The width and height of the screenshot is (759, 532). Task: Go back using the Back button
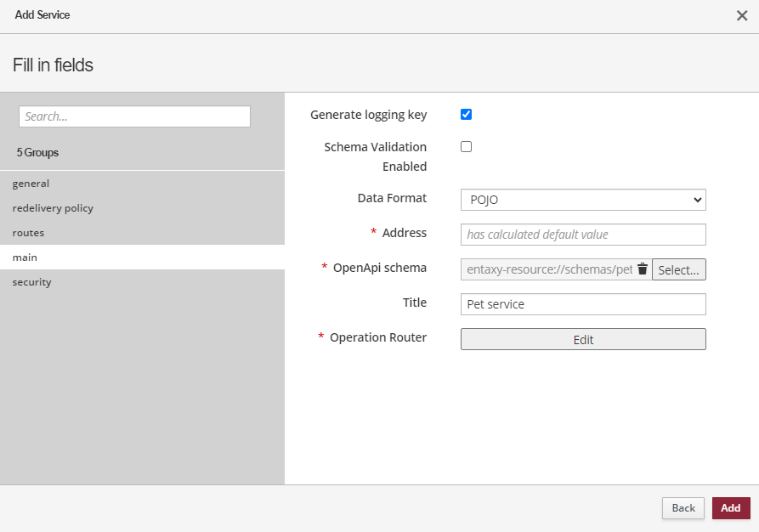pos(683,507)
